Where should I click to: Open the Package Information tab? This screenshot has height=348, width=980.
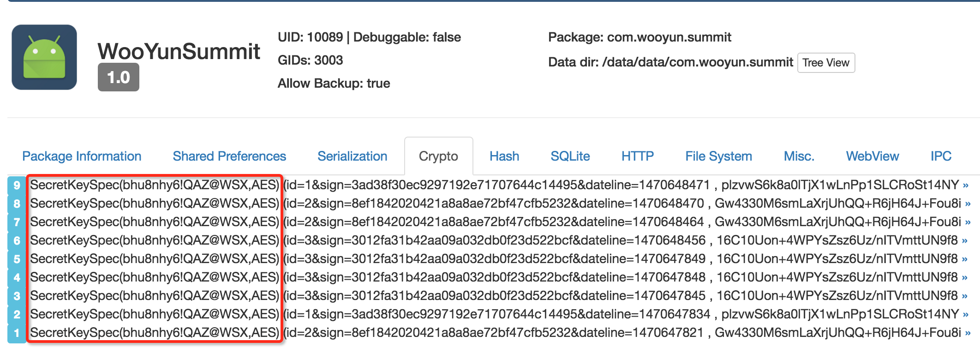click(x=82, y=156)
